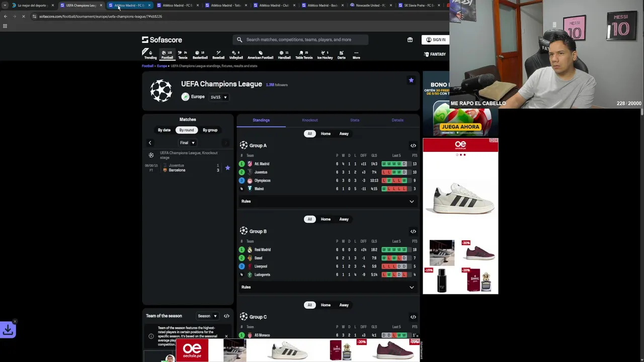Select the Handball sport icon
Screen dimensions: 644x362
[x=284, y=54]
